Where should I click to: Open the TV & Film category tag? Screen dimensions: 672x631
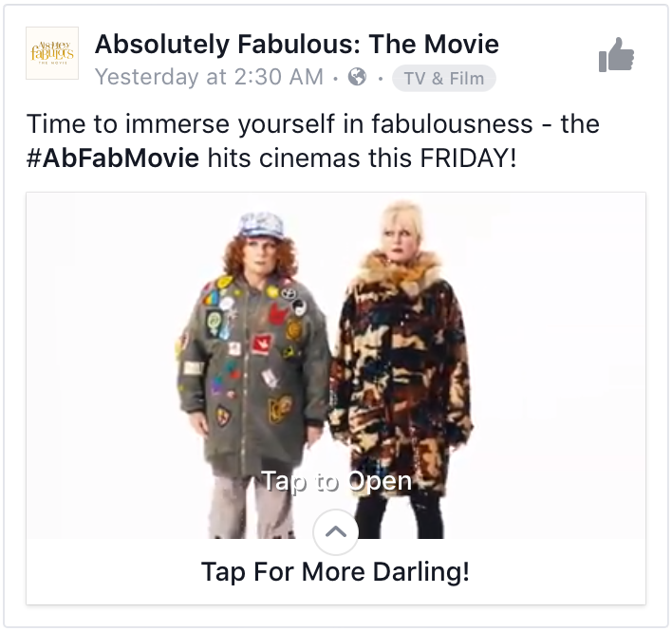coord(444,79)
